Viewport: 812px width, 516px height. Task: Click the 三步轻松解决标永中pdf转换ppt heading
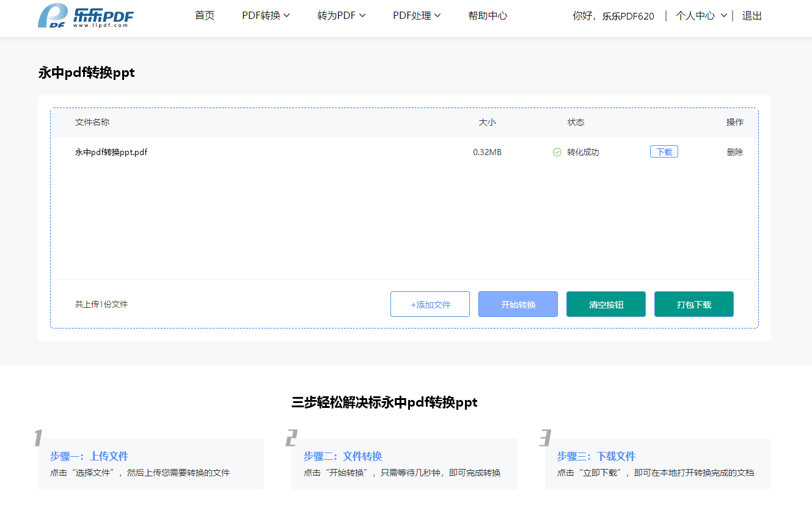click(384, 402)
